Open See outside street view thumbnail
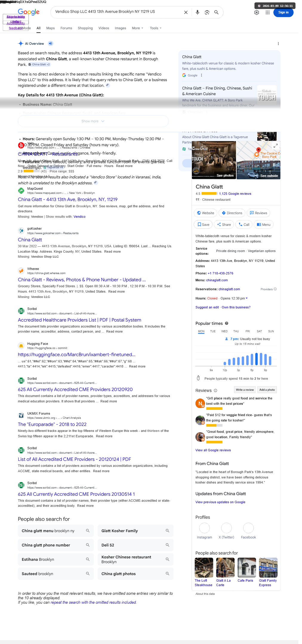 tap(258, 170)
